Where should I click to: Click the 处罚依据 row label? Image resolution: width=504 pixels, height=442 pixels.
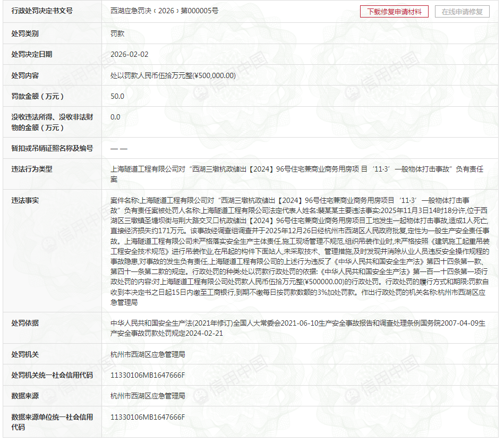pos(25,323)
